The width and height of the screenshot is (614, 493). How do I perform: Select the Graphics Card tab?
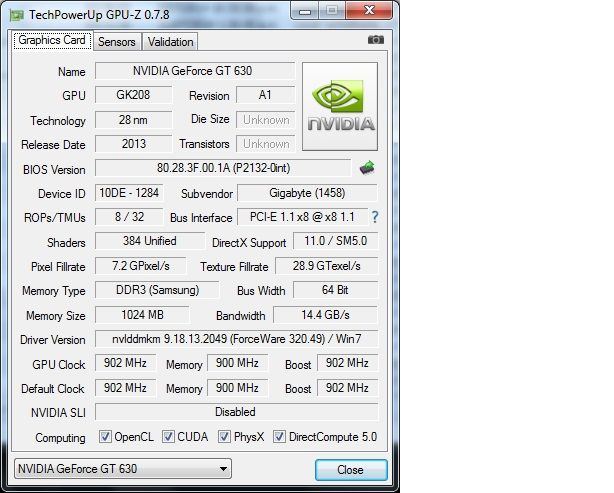point(52,40)
